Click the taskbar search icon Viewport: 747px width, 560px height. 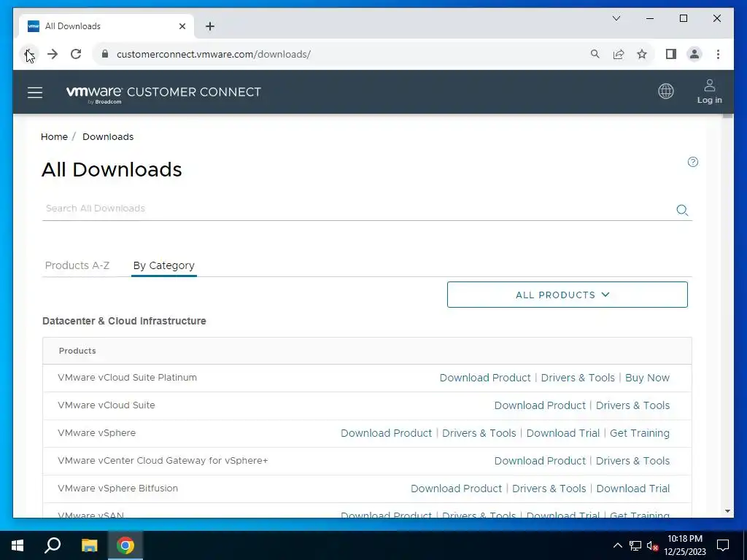pyautogui.click(x=53, y=545)
